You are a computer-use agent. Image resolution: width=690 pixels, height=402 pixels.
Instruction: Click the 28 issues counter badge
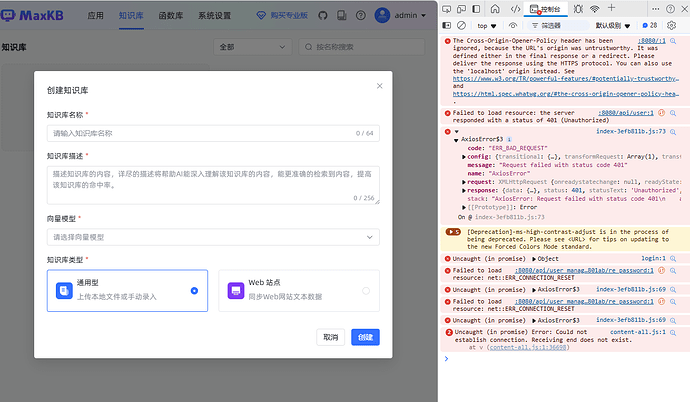click(x=650, y=26)
